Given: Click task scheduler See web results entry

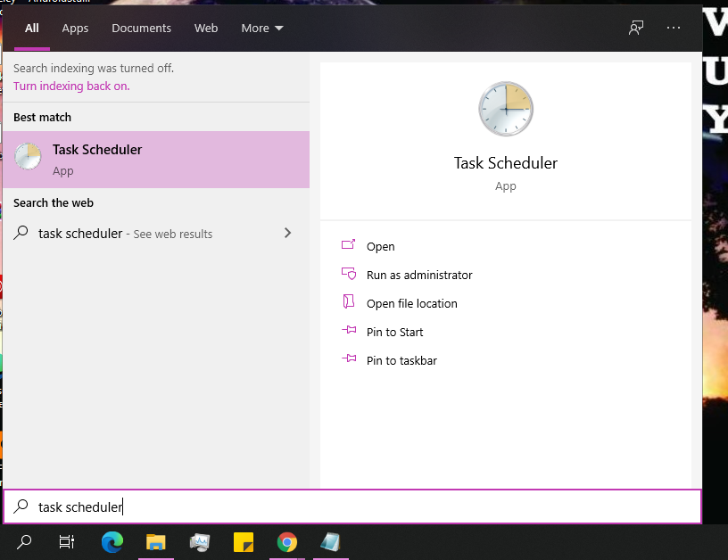Looking at the screenshot, I should [x=156, y=234].
